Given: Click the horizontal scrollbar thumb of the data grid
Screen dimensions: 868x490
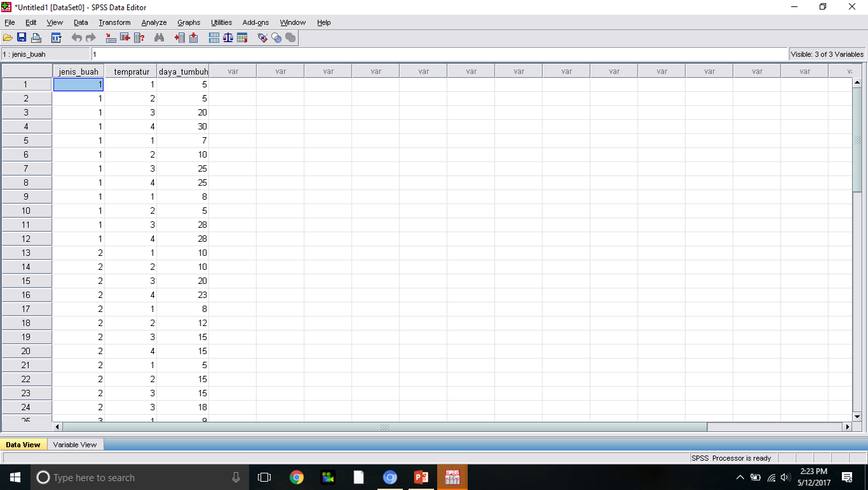Looking at the screenshot, I should [384, 427].
